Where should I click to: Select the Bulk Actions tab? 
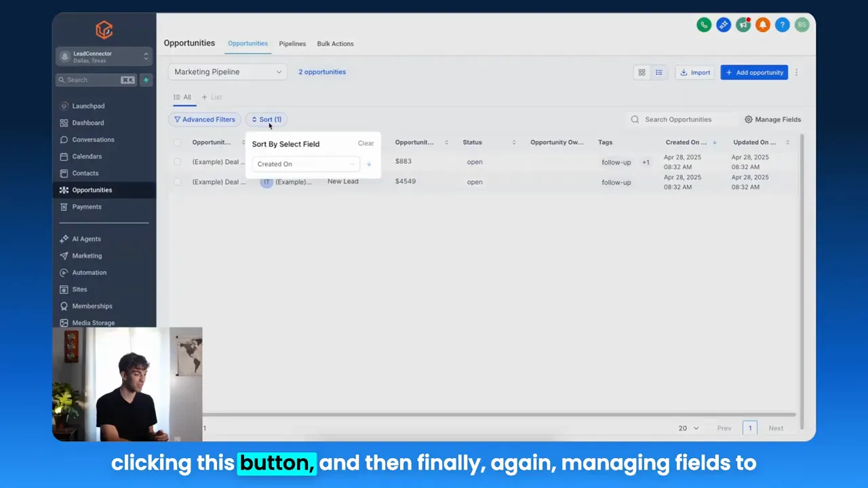point(335,43)
